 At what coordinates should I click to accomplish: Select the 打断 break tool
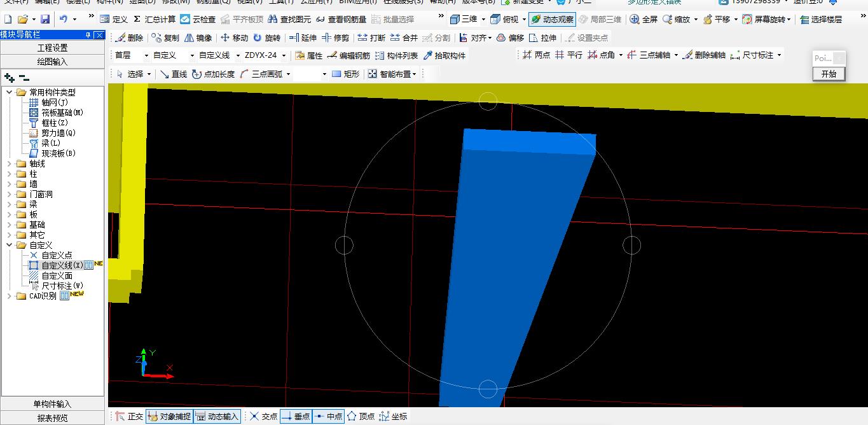[371, 38]
